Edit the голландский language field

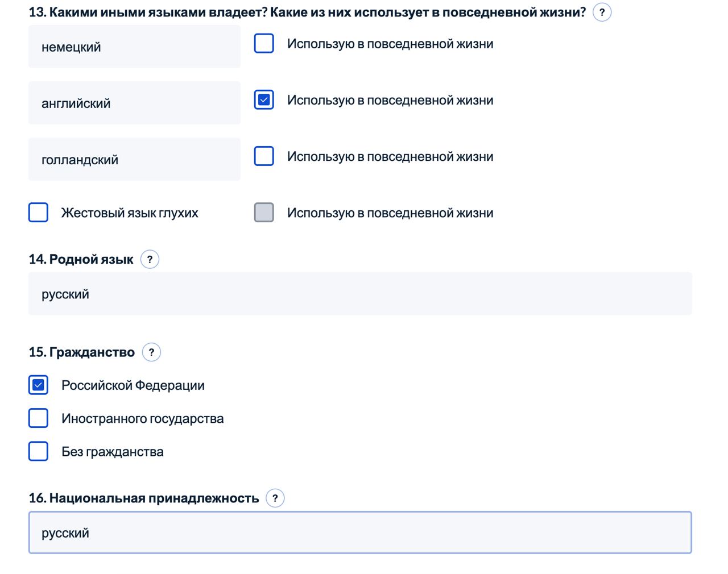click(x=134, y=159)
